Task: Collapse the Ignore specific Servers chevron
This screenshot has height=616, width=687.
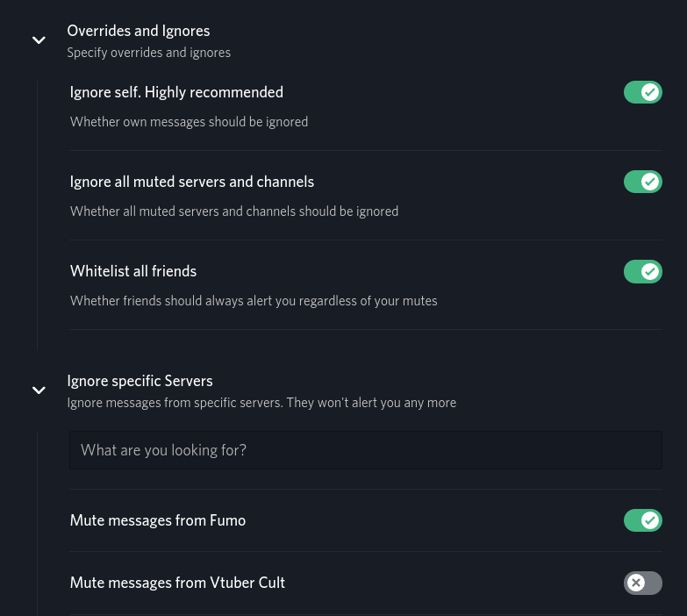Action: [39, 390]
